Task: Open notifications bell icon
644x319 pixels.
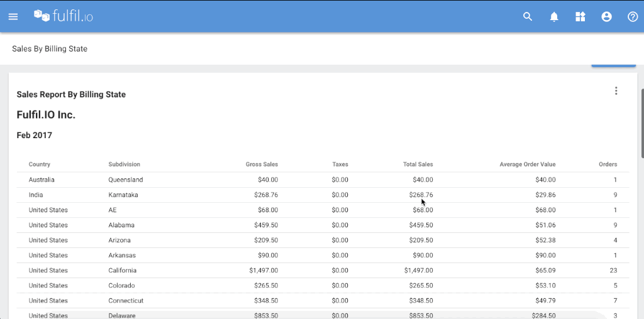Action: click(x=554, y=17)
